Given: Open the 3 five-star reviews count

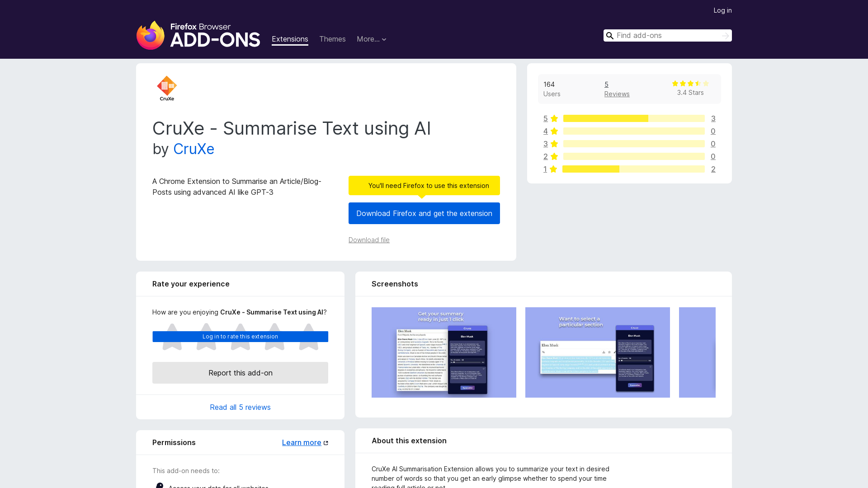Looking at the screenshot, I should [x=713, y=118].
